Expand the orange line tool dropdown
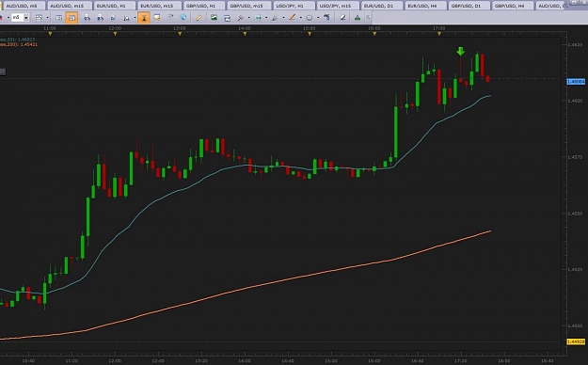Screen dimensions: 588x365 (300, 17)
